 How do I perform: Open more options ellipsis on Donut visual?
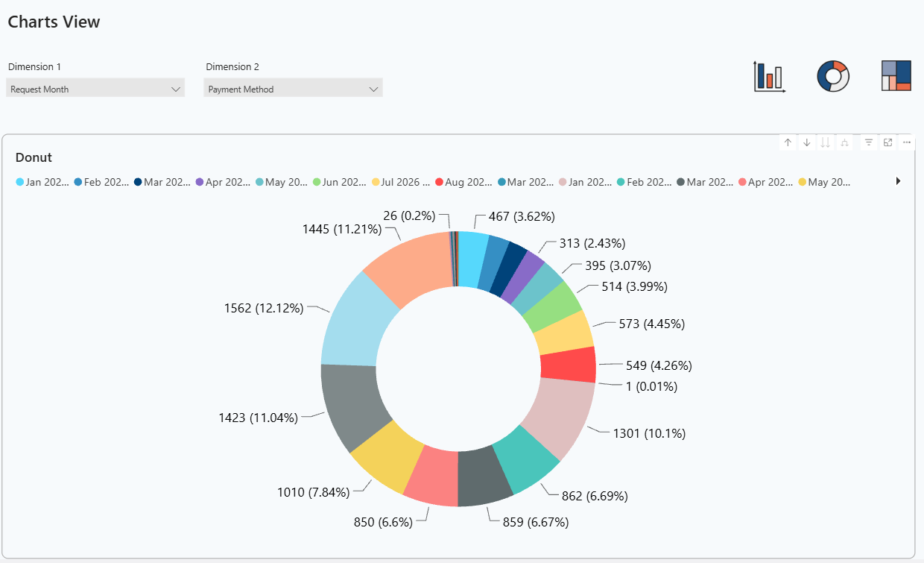(907, 142)
